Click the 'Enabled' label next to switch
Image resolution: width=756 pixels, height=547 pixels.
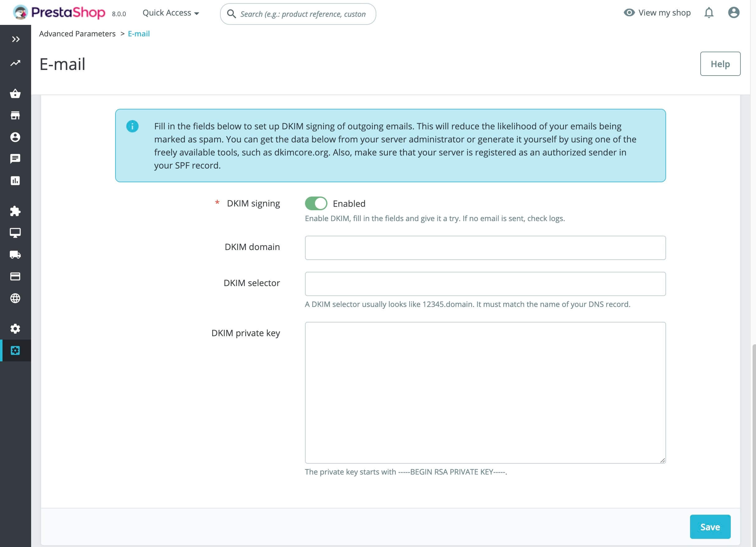tap(349, 204)
